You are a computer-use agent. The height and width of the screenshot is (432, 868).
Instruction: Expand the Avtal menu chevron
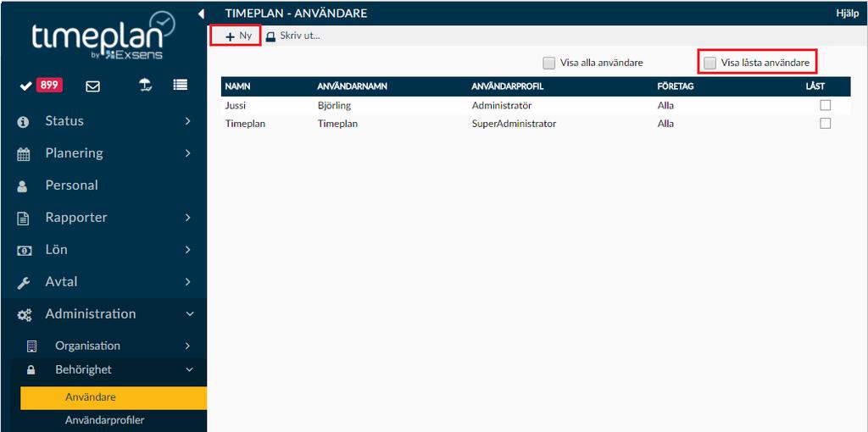click(x=187, y=281)
